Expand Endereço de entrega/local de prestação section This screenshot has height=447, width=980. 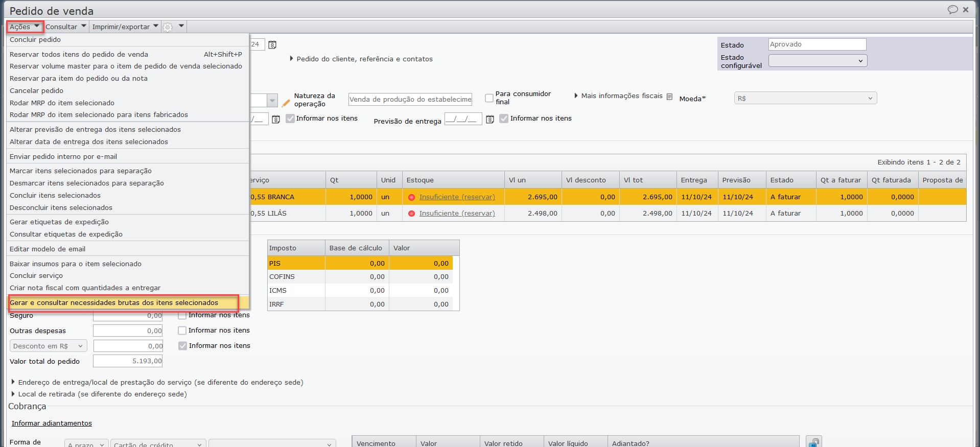pyautogui.click(x=13, y=382)
